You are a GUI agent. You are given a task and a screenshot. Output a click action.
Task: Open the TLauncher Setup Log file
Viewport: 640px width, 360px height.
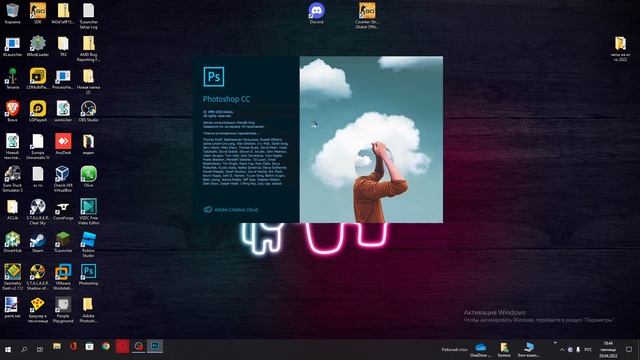[88, 16]
